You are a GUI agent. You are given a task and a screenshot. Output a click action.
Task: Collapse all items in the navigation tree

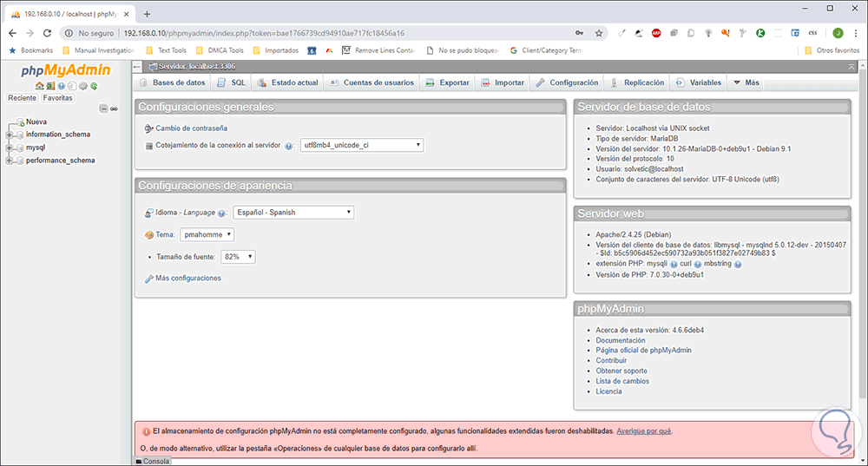click(103, 108)
